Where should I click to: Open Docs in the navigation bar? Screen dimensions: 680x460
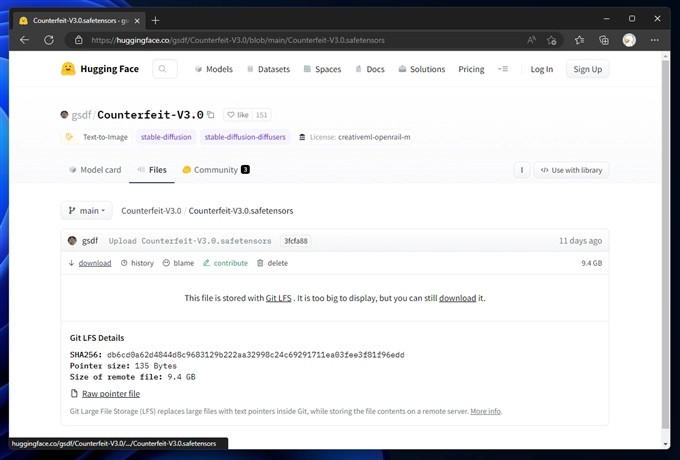click(370, 69)
